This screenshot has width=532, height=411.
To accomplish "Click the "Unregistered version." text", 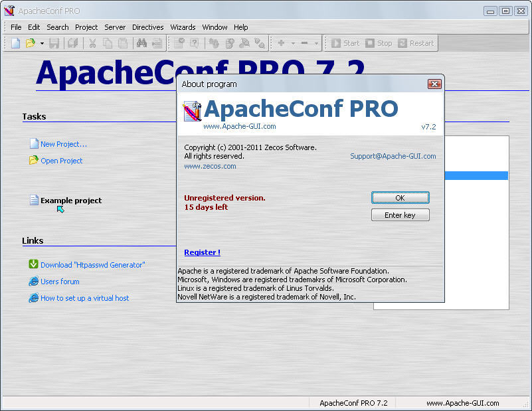I will pyautogui.click(x=224, y=198).
